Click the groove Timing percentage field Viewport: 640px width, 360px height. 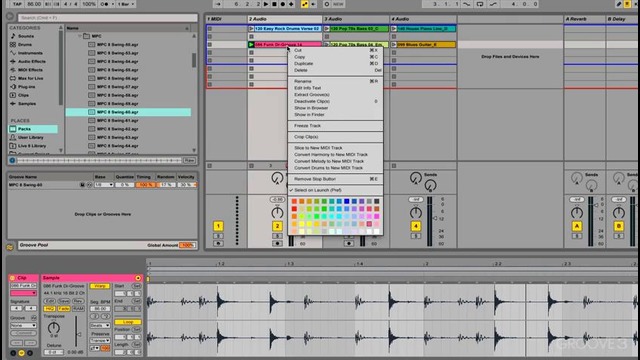(x=145, y=185)
